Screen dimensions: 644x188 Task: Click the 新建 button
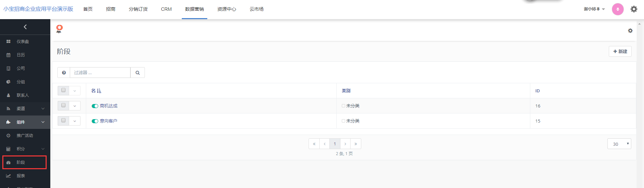point(620,51)
